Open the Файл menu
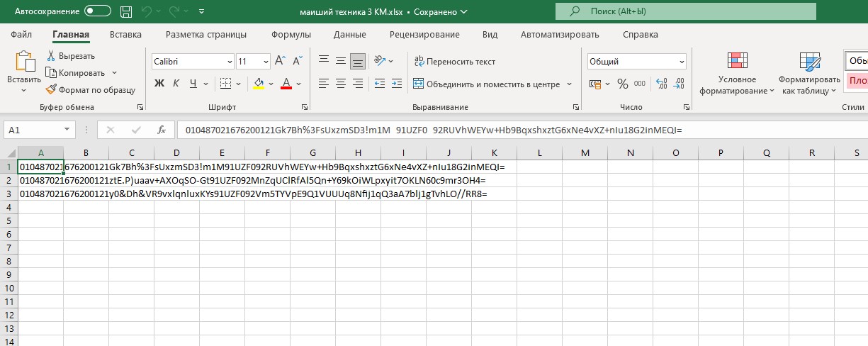Viewport: 868px width, 346px height. (x=21, y=34)
